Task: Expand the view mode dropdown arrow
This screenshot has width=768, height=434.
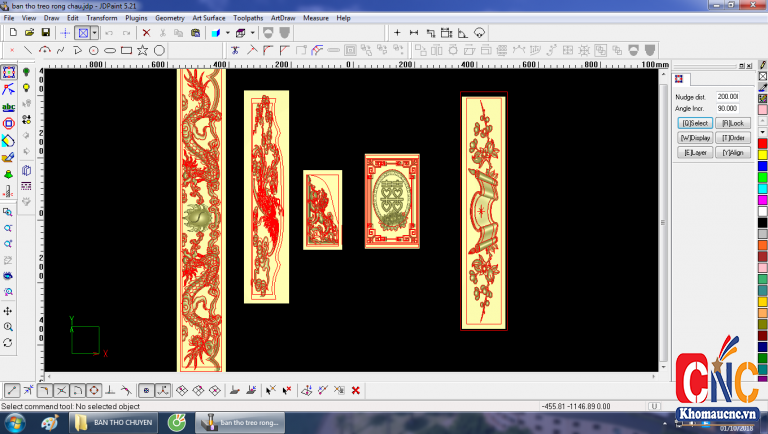Action: [95, 33]
